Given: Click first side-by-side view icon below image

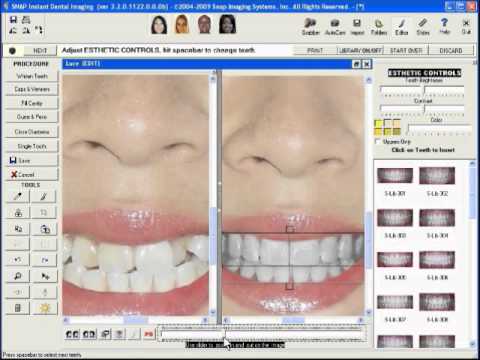Looking at the screenshot, I should [72, 334].
